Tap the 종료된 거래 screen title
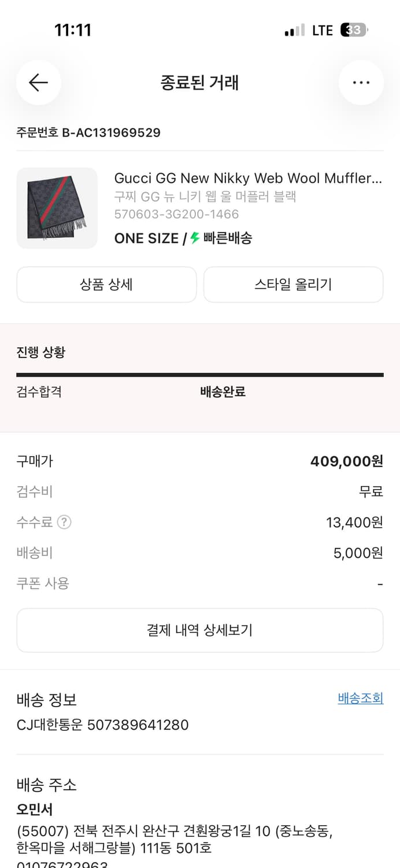The image size is (400, 868). tap(200, 83)
